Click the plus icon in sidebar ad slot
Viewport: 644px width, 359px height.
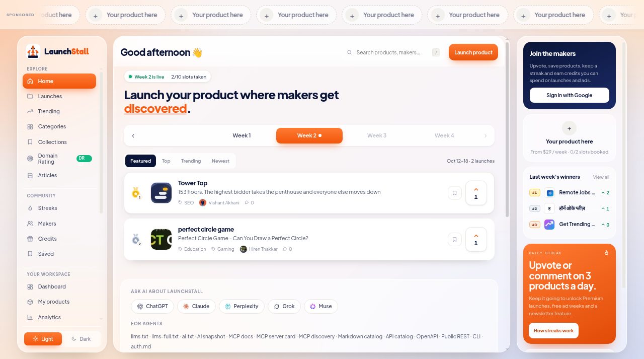point(570,128)
